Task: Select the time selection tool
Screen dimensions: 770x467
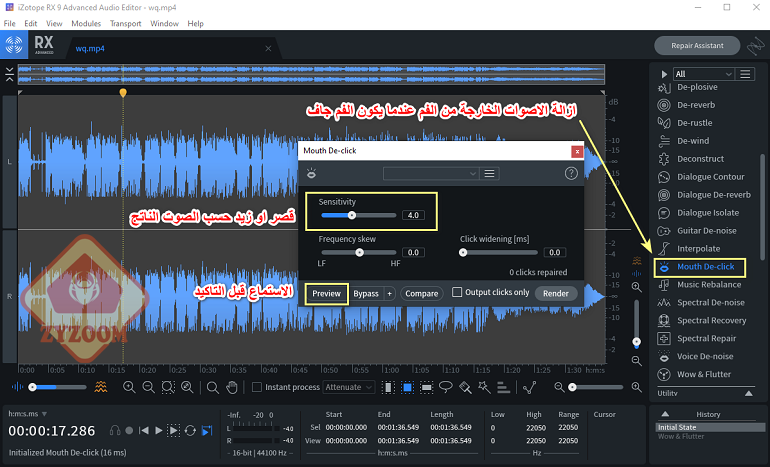Action: [x=388, y=387]
